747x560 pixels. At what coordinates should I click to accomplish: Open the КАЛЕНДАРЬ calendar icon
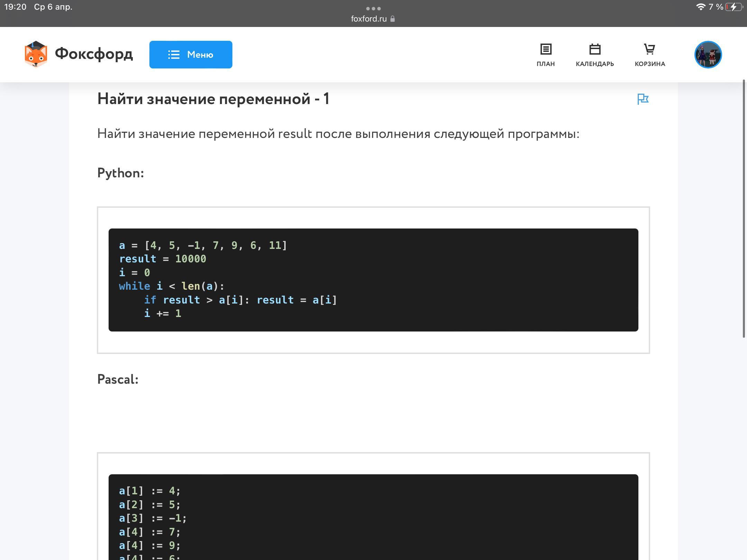click(x=594, y=49)
